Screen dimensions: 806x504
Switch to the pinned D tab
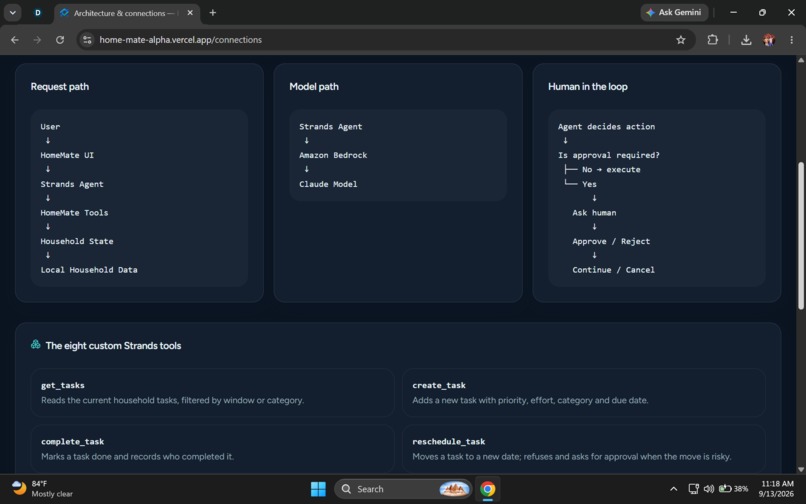[38, 13]
